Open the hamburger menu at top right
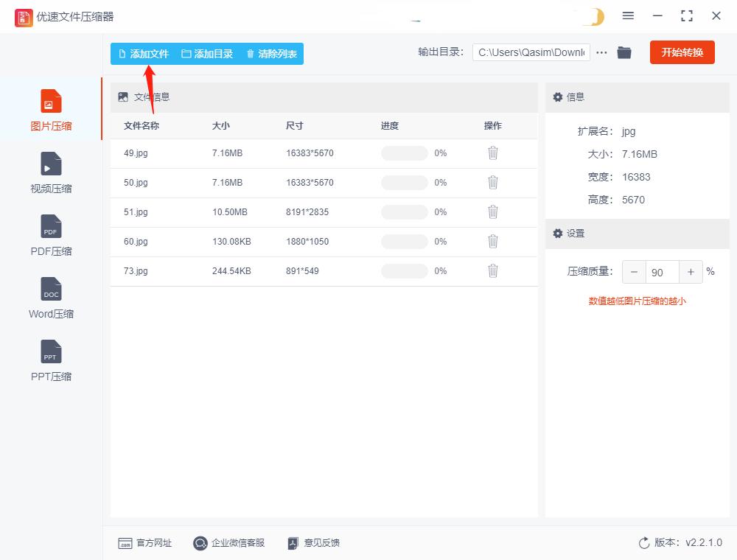The image size is (737, 560). pos(628,15)
